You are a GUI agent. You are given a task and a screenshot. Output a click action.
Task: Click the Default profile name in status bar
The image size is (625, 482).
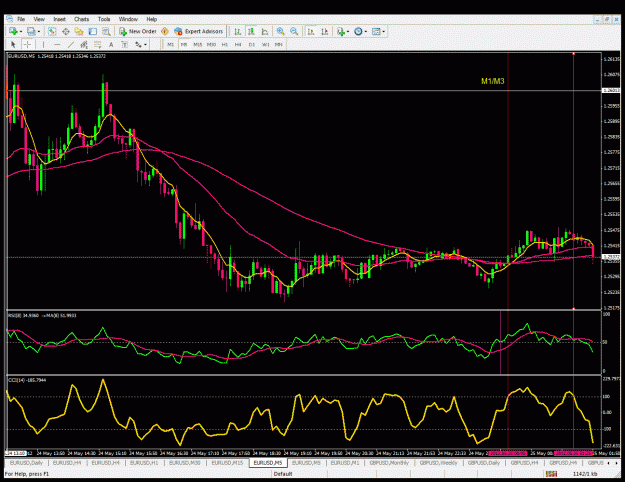[x=283, y=474]
